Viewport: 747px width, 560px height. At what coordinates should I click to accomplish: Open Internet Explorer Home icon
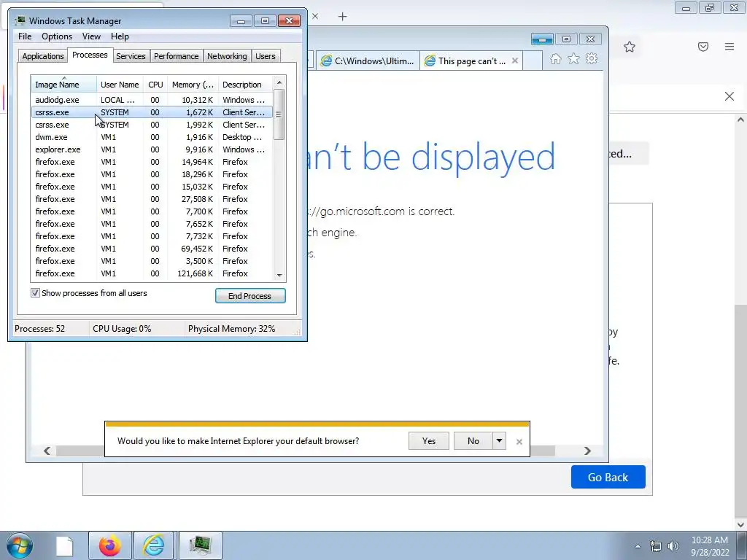click(555, 58)
